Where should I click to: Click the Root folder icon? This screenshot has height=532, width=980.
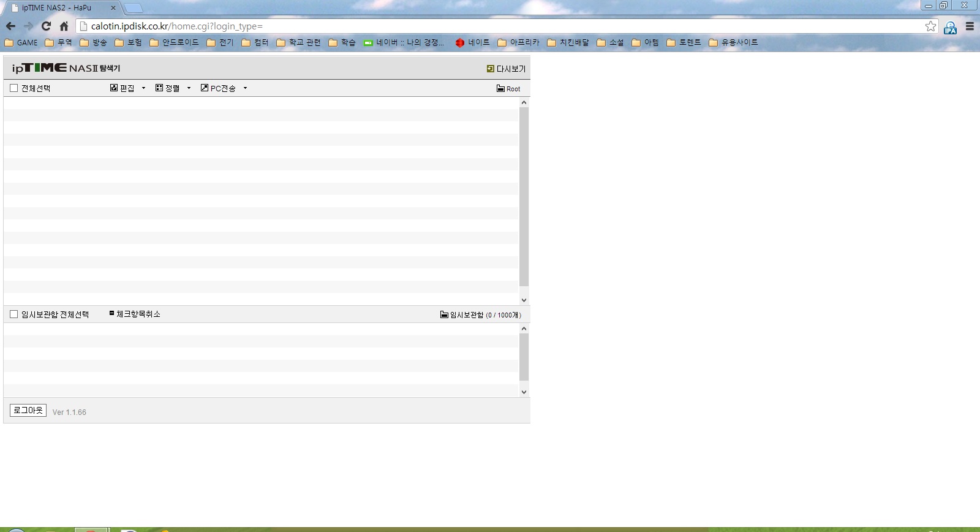click(x=500, y=89)
